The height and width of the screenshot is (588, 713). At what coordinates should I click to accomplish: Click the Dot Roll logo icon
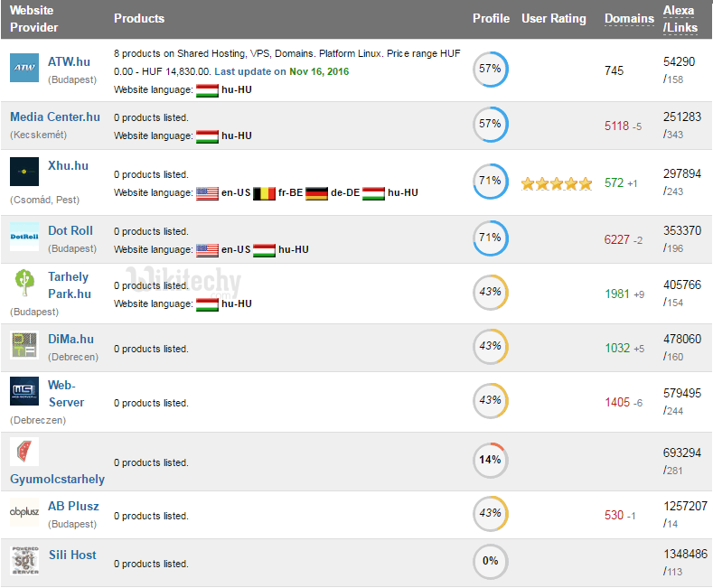click(x=24, y=237)
